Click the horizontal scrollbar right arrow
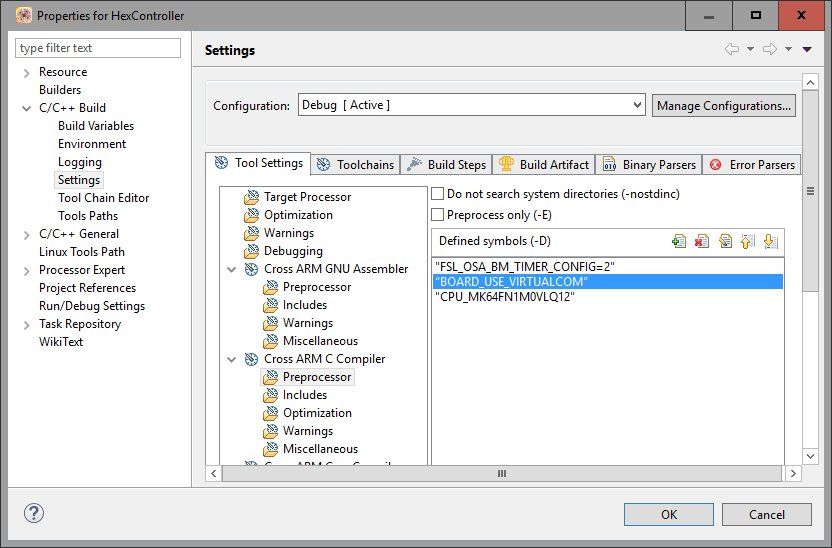832x548 pixels. click(x=793, y=473)
